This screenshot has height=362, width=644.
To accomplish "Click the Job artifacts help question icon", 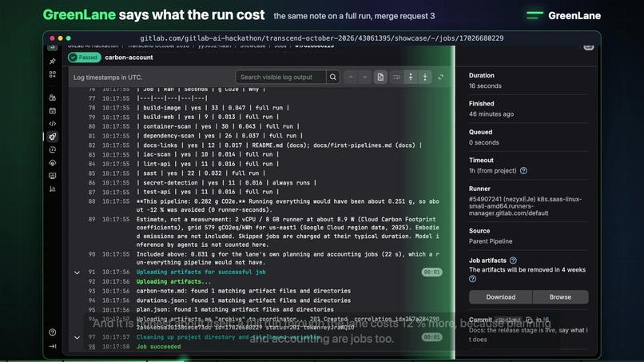I will pyautogui.click(x=514, y=261).
